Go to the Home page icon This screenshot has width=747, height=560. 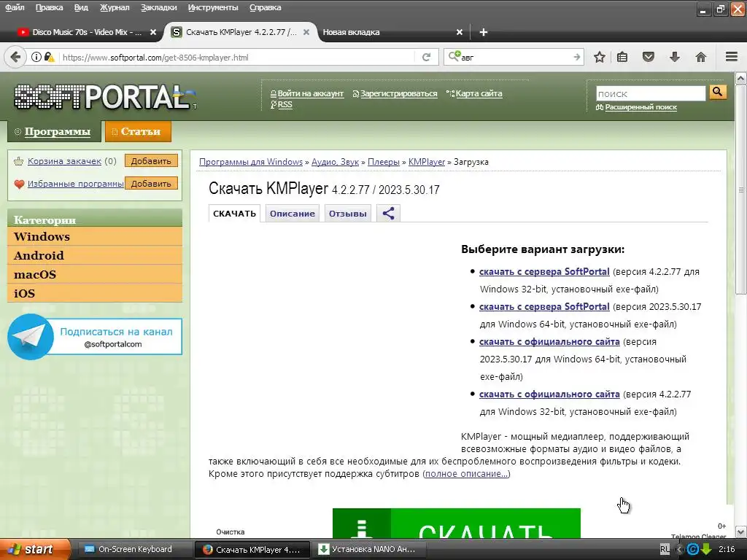click(x=701, y=57)
